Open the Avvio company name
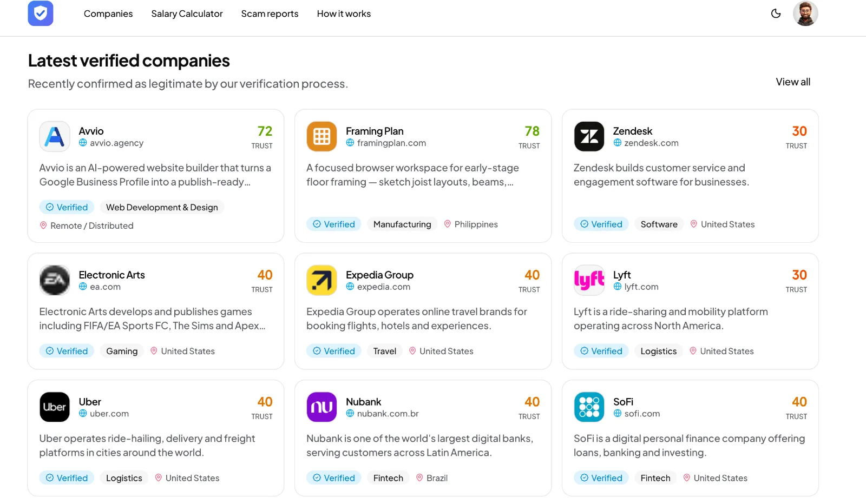Screen dimensions: 866x504 tap(91, 131)
